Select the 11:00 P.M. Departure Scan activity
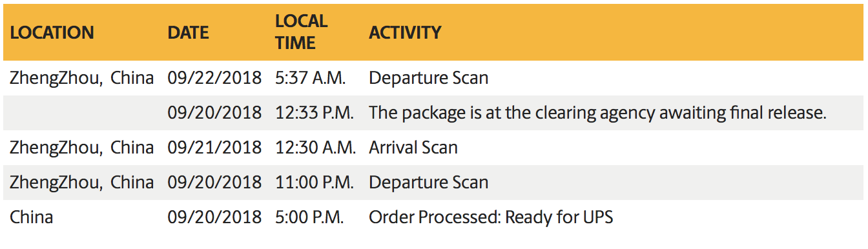 tap(428, 183)
